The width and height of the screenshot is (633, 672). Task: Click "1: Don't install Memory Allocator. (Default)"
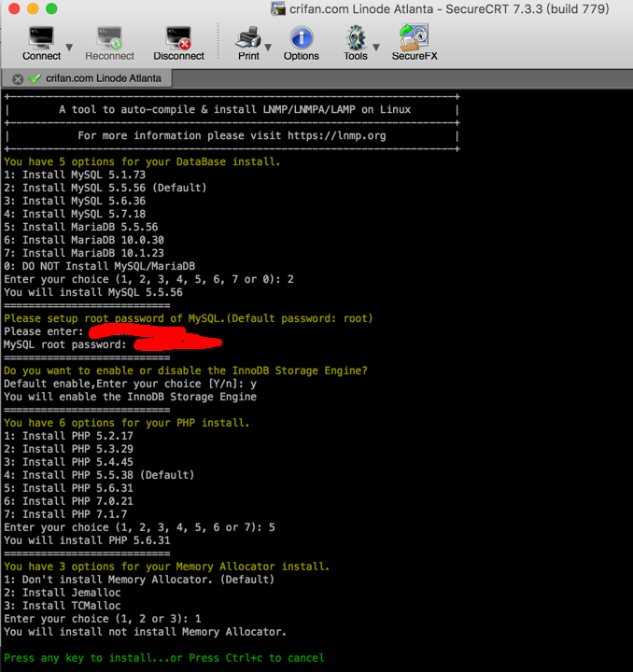[x=139, y=580]
